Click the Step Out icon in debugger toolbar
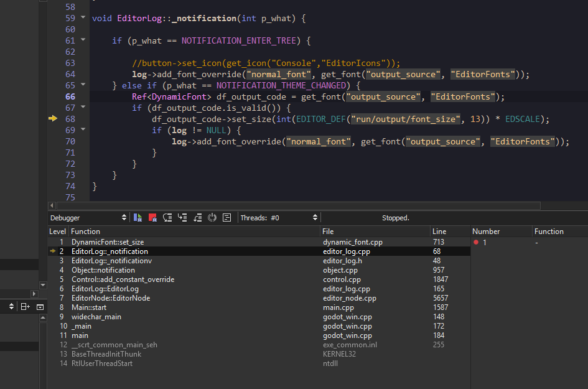 [x=197, y=217]
